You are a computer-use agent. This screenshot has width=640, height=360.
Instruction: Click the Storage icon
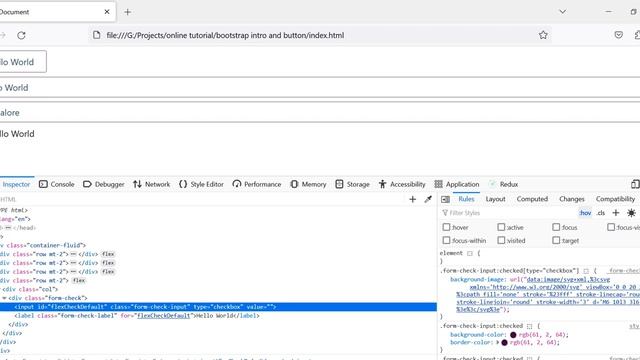point(339,184)
